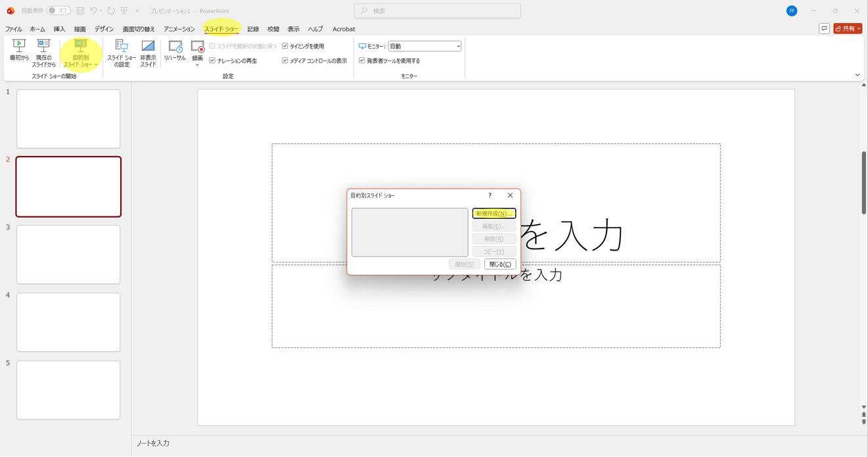Switch to the 挿入 tab
The height and width of the screenshot is (457, 868).
pos(59,29)
